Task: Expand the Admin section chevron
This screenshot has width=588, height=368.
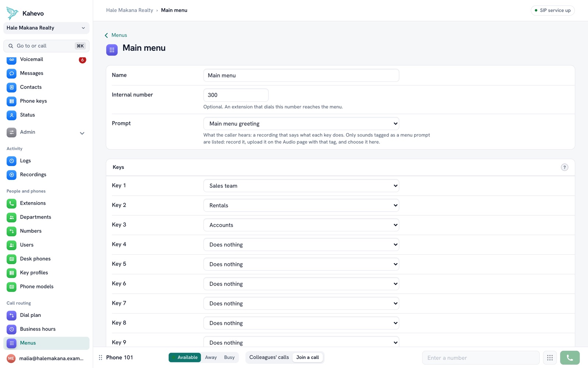Action: pos(82,133)
